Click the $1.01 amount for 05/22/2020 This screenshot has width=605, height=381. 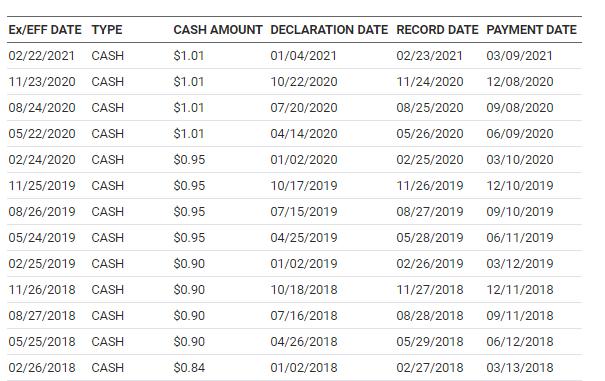tap(189, 134)
